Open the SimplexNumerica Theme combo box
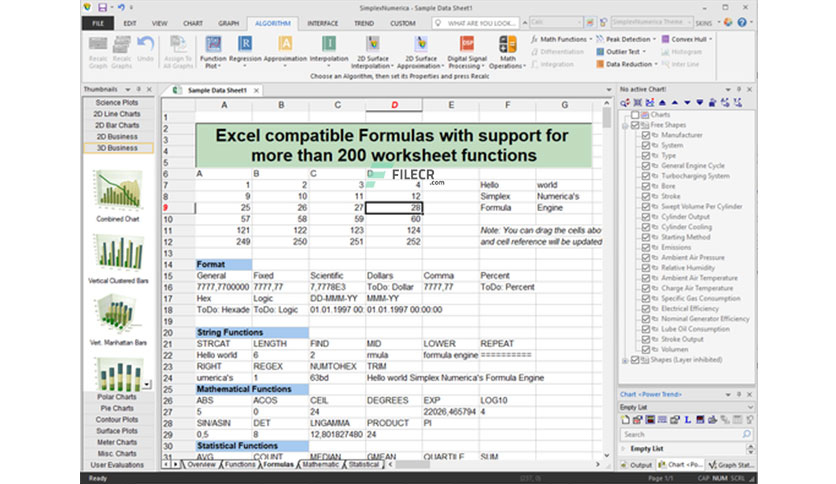The image size is (836, 484). (x=652, y=22)
